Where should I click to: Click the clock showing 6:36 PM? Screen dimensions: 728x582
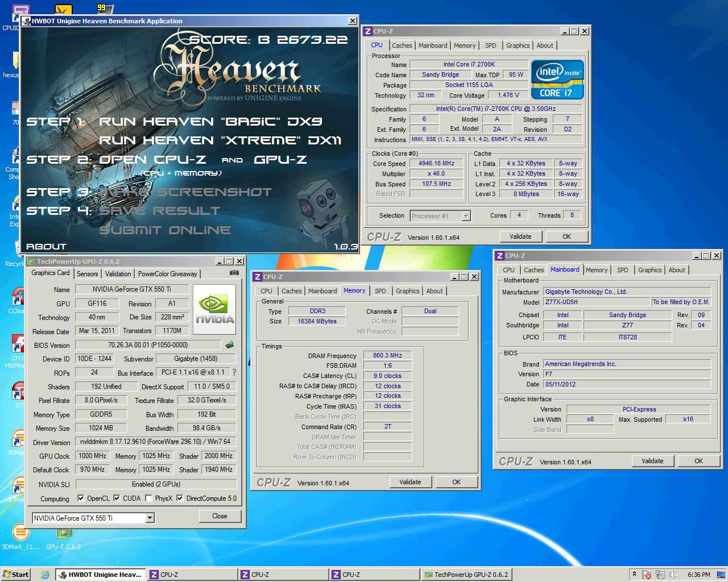(x=698, y=575)
